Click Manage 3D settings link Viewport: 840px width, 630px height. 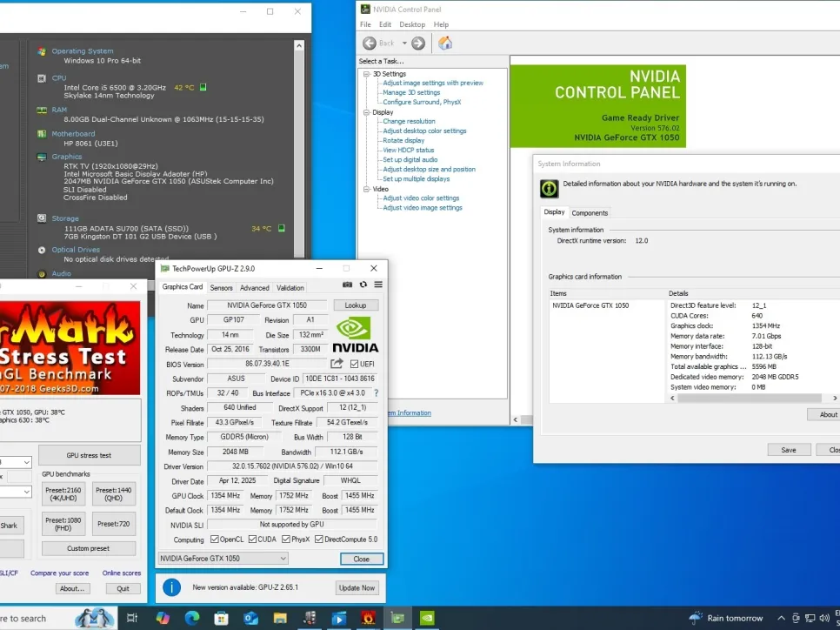411,92
